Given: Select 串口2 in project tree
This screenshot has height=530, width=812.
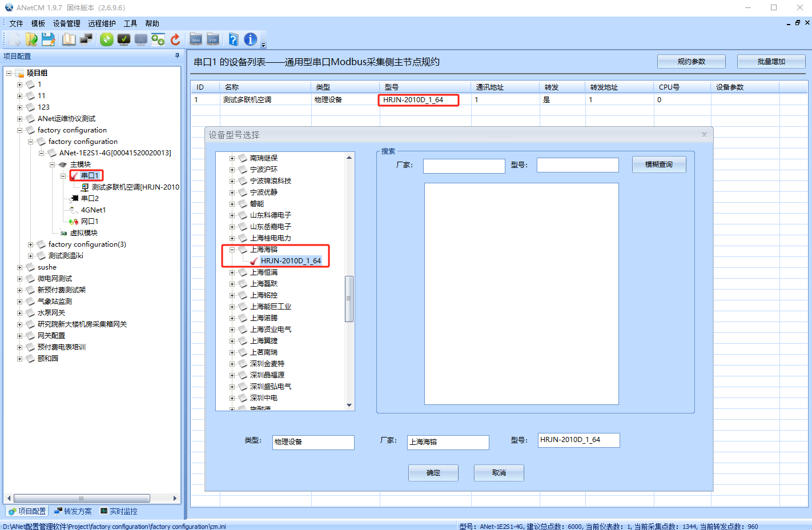Looking at the screenshot, I should (90, 199).
